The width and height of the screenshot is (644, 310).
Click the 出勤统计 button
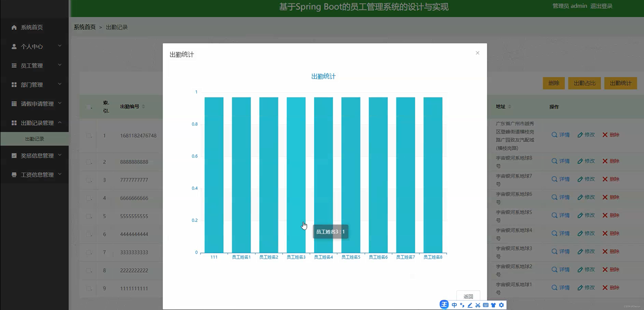click(x=620, y=83)
